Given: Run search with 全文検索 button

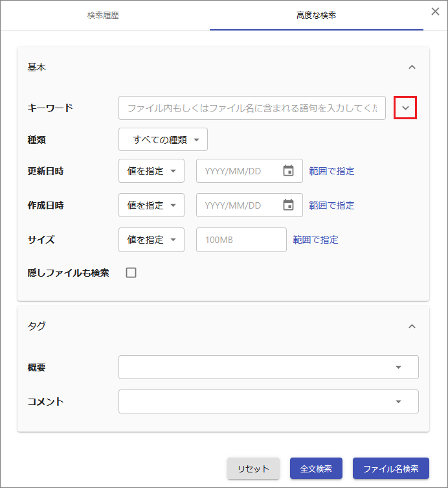Looking at the screenshot, I should click(x=316, y=469).
